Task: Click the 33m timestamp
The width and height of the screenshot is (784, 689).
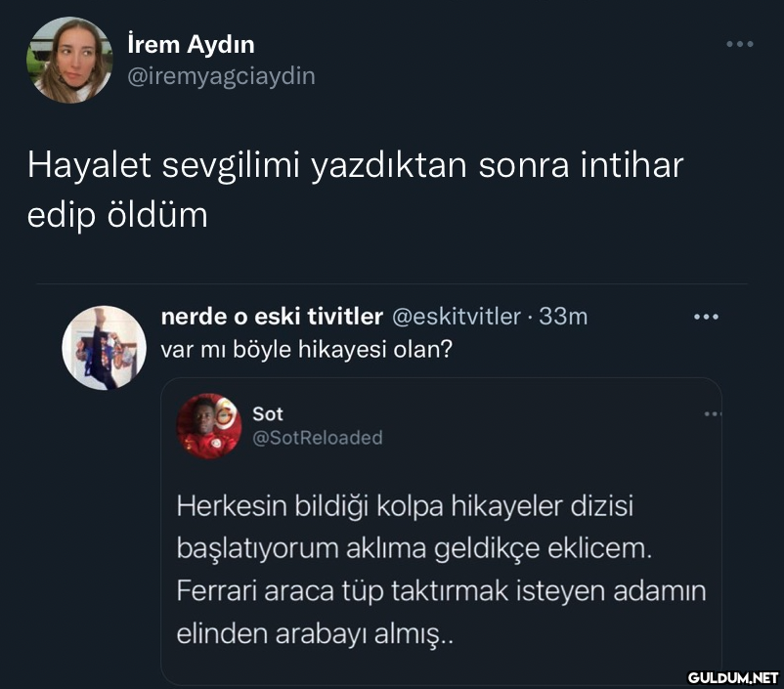Action: 564,316
